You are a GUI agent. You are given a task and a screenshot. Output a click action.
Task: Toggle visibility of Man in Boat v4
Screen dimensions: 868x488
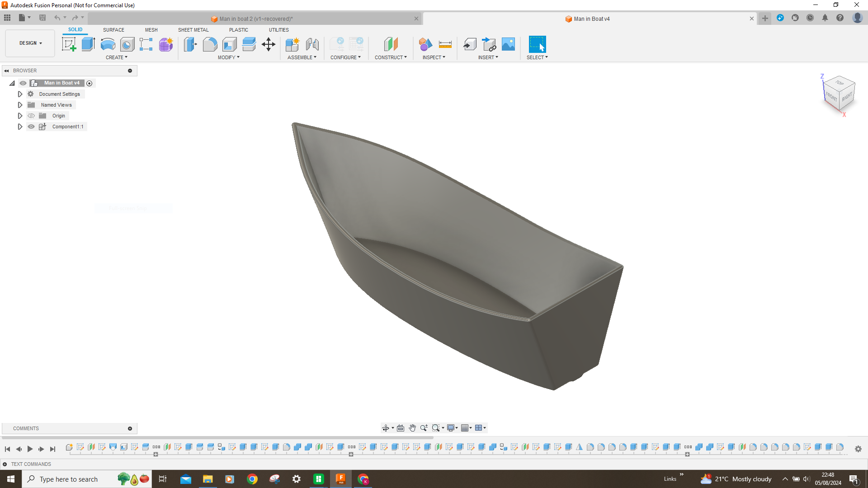pyautogui.click(x=23, y=83)
